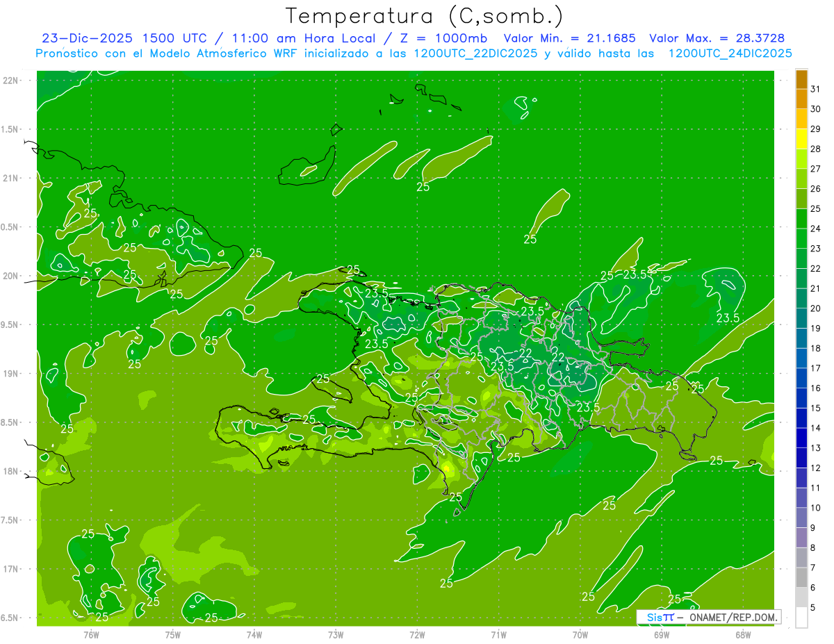Click the top dark-orange colorbar swatch above 31
The image size is (834, 644).
801,79
